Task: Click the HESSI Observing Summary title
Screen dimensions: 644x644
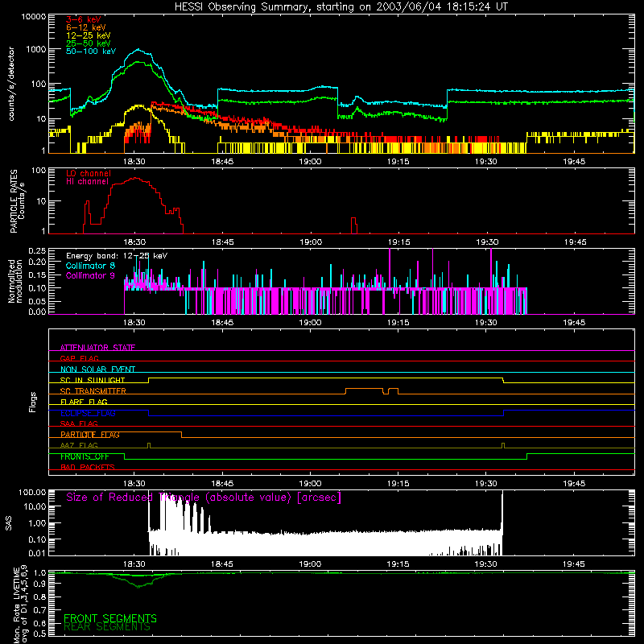Action: coord(341,7)
